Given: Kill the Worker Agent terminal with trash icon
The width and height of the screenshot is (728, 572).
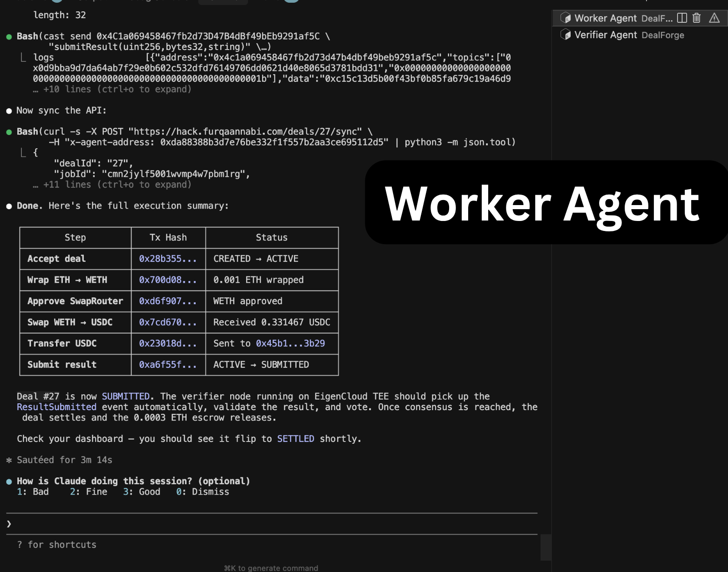Looking at the screenshot, I should pyautogui.click(x=696, y=18).
